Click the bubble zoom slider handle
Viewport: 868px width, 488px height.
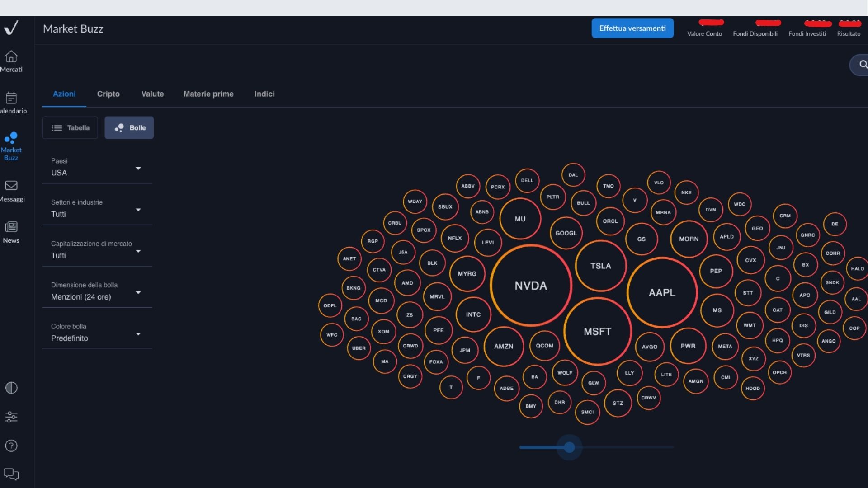click(569, 447)
